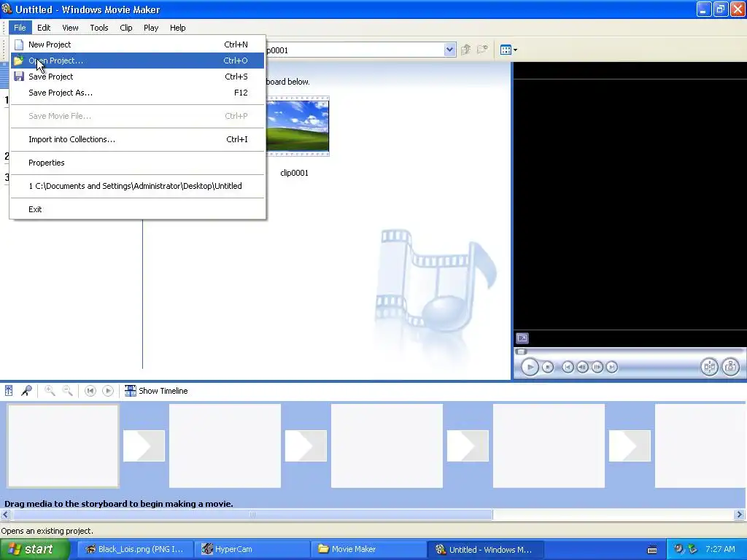Click the Forward button in preview controls
The image size is (747, 560).
(612, 367)
